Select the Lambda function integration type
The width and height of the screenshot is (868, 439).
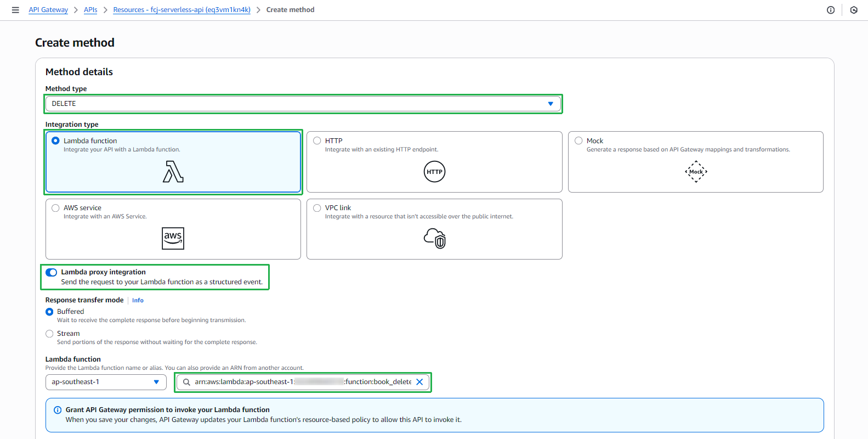point(173,162)
